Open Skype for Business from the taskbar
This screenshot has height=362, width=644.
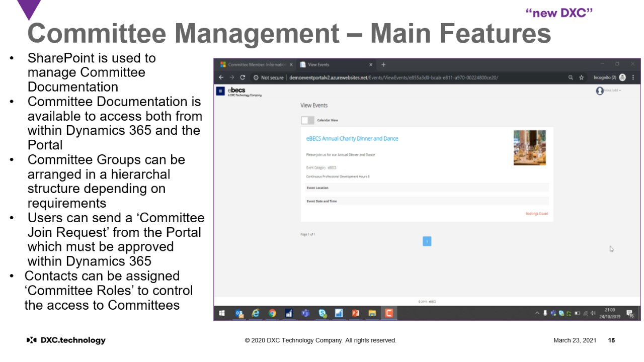(x=322, y=313)
